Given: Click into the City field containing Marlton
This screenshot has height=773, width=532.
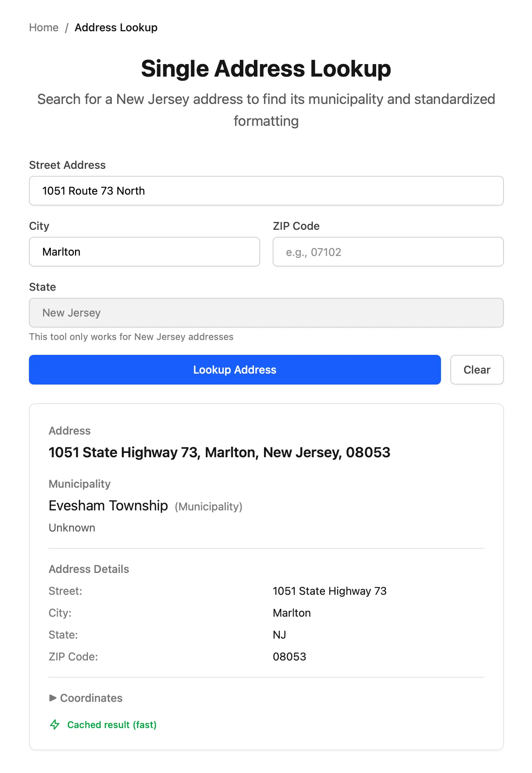Looking at the screenshot, I should 144,252.
